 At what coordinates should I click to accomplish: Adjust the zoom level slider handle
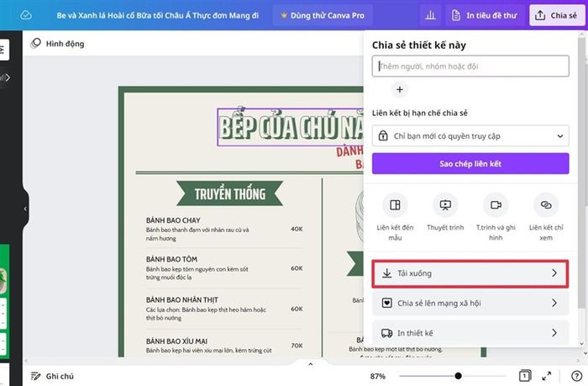(x=458, y=375)
